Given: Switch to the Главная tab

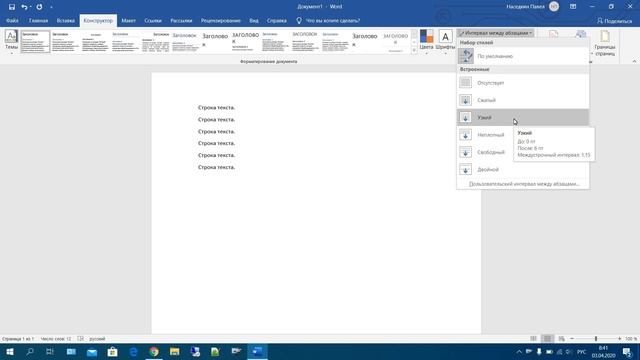Looking at the screenshot, I should (38, 20).
